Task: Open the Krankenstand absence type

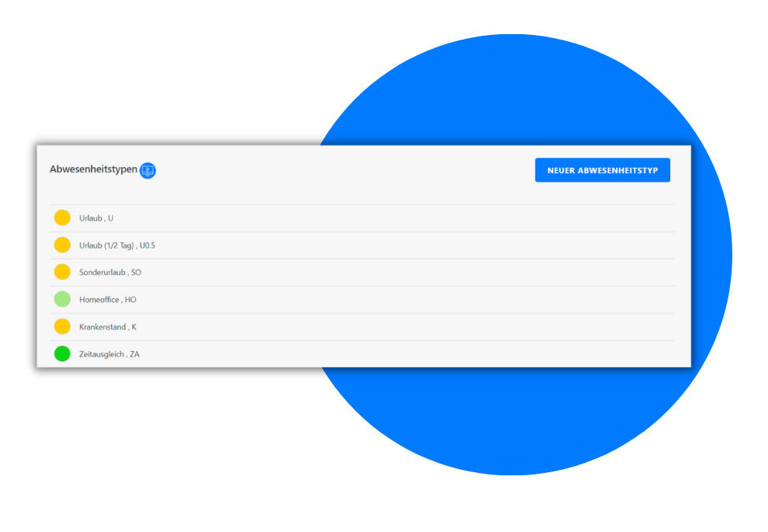Action: [362, 327]
